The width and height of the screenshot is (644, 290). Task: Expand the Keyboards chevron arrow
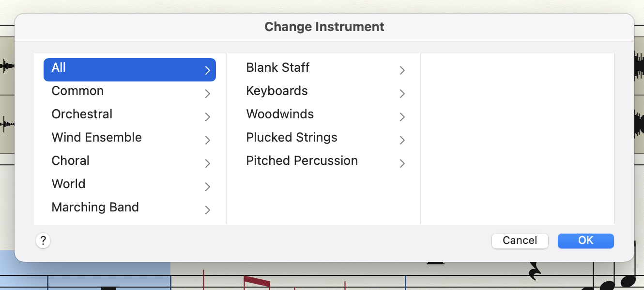click(402, 94)
